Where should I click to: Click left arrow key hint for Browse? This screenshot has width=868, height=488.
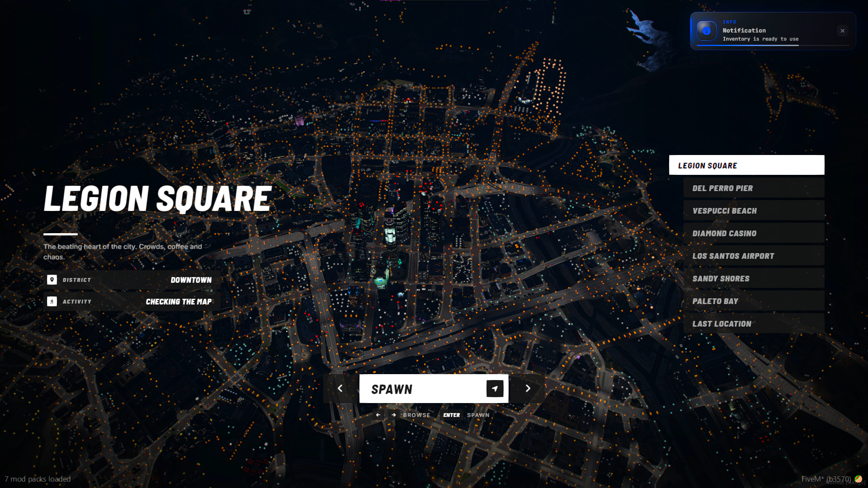click(x=378, y=415)
